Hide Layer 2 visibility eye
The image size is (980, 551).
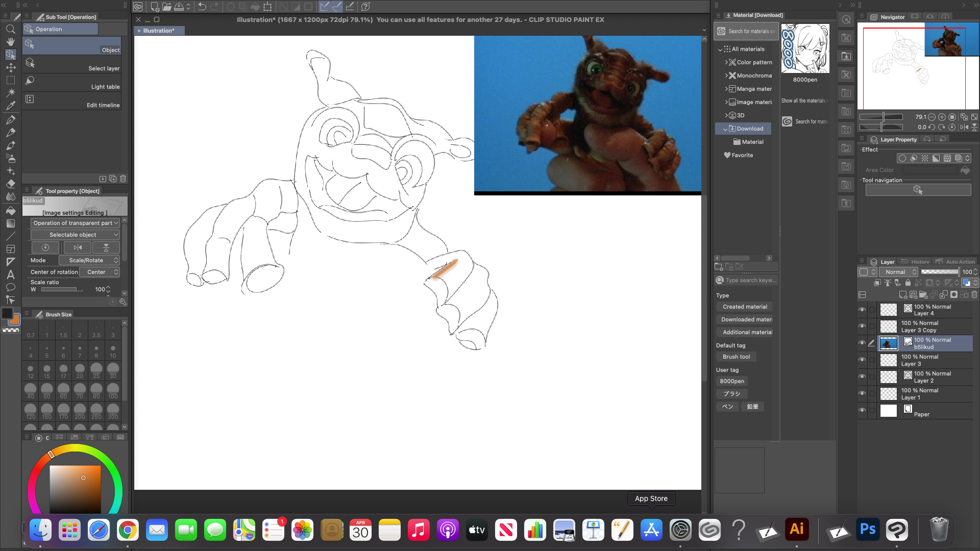pos(862,377)
